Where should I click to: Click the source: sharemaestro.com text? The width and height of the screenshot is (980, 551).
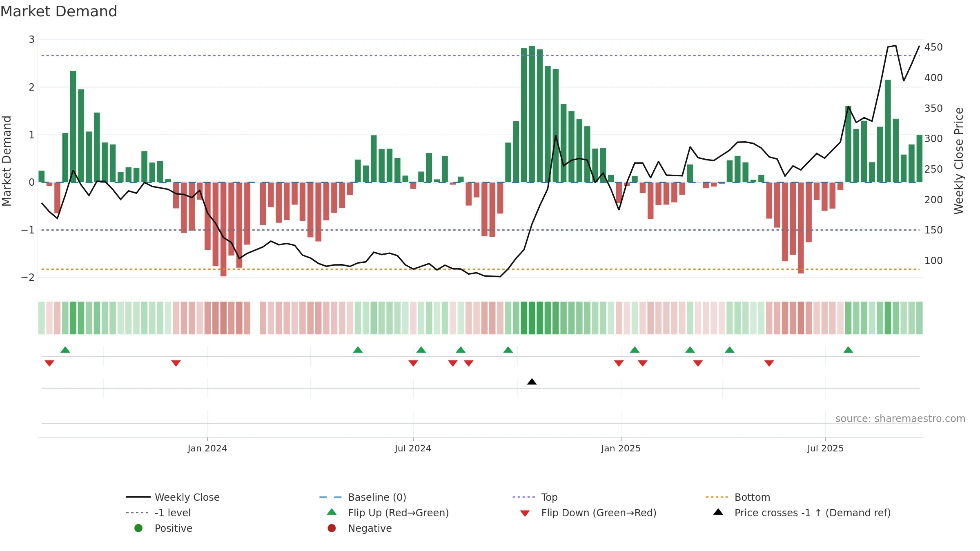coord(900,419)
